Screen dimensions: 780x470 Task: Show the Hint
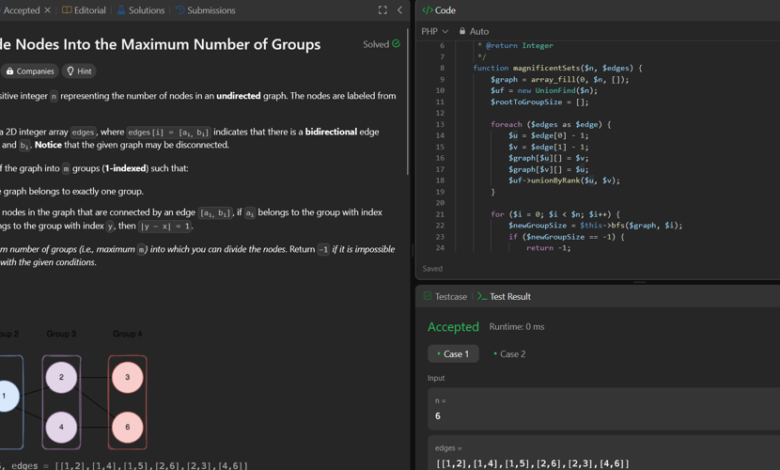pos(79,71)
